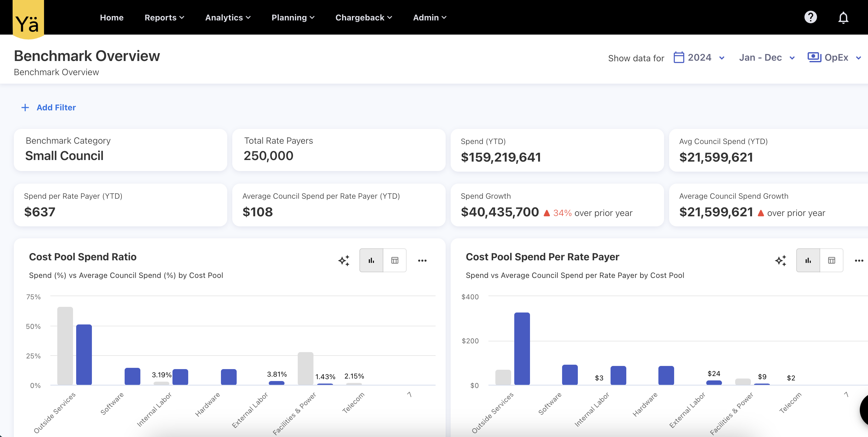The height and width of the screenshot is (437, 868).
Task: Click the Spend Growth $40,435,700 card
Action: pos(557,205)
